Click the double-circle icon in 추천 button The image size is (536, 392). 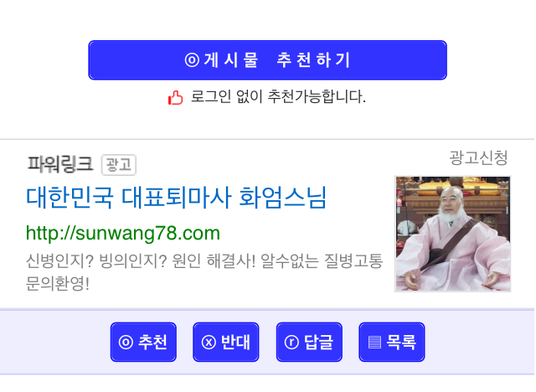pos(126,342)
